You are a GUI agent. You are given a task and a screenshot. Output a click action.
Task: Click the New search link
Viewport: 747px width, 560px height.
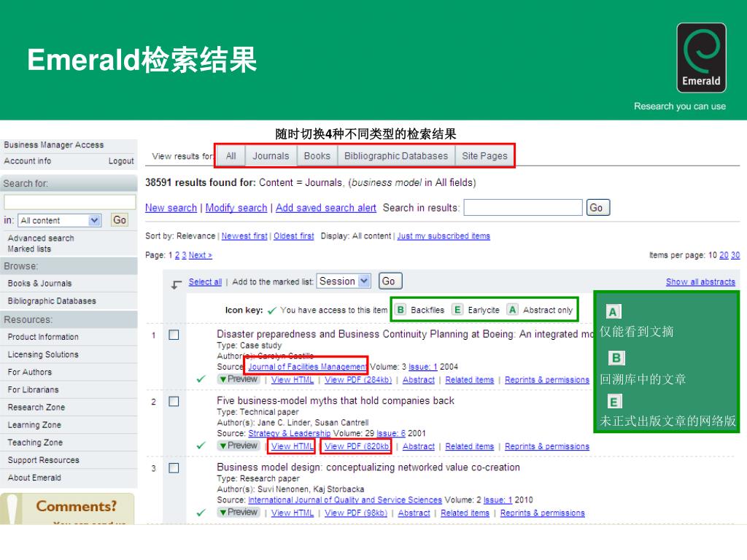click(171, 208)
